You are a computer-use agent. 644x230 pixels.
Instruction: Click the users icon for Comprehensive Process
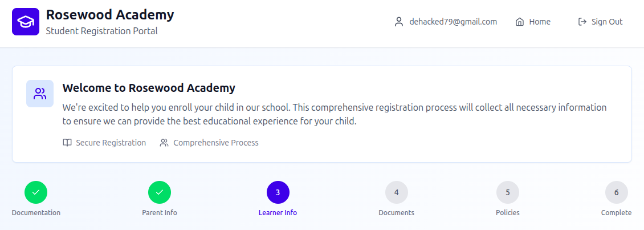click(x=164, y=143)
